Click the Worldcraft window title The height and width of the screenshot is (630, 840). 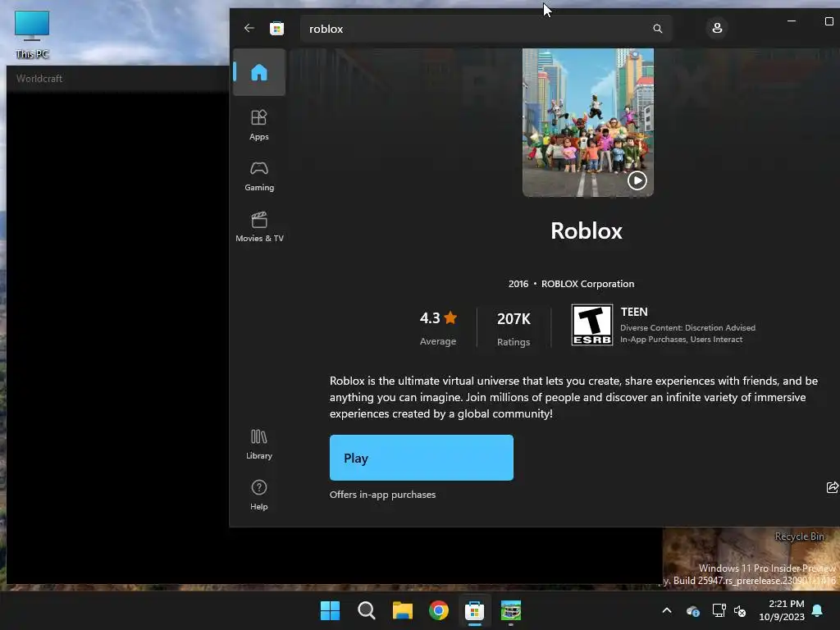[39, 78]
